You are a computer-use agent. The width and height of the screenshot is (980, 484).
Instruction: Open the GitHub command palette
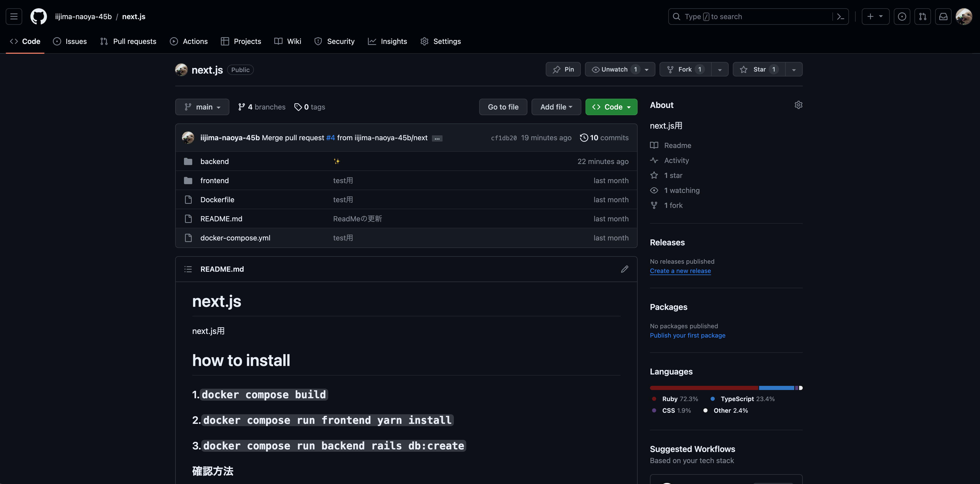[x=840, y=16]
